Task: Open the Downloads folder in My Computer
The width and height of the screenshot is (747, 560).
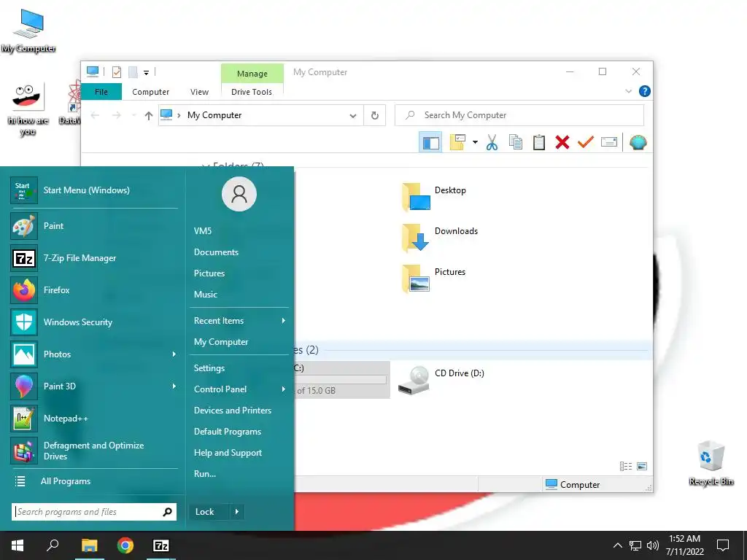Action: click(440, 237)
